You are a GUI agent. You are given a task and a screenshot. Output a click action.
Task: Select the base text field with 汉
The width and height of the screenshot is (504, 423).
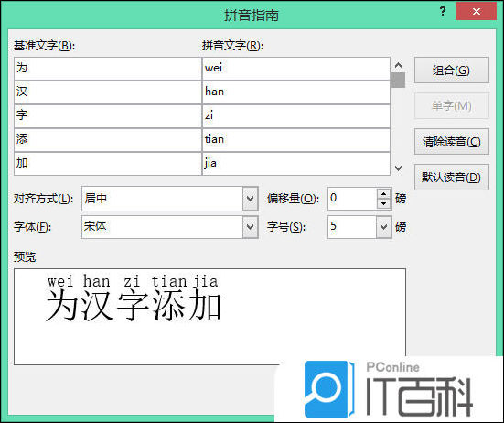108,92
